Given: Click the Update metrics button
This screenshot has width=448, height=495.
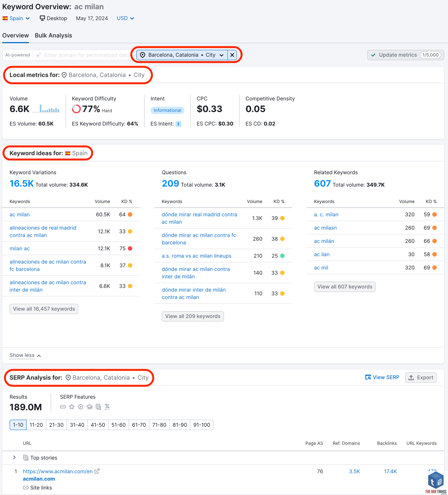Looking at the screenshot, I should 405,55.
